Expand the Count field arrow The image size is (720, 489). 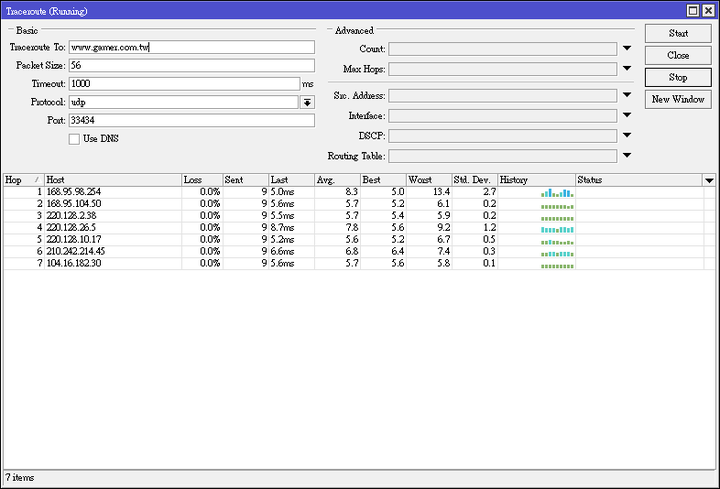pyautogui.click(x=627, y=48)
